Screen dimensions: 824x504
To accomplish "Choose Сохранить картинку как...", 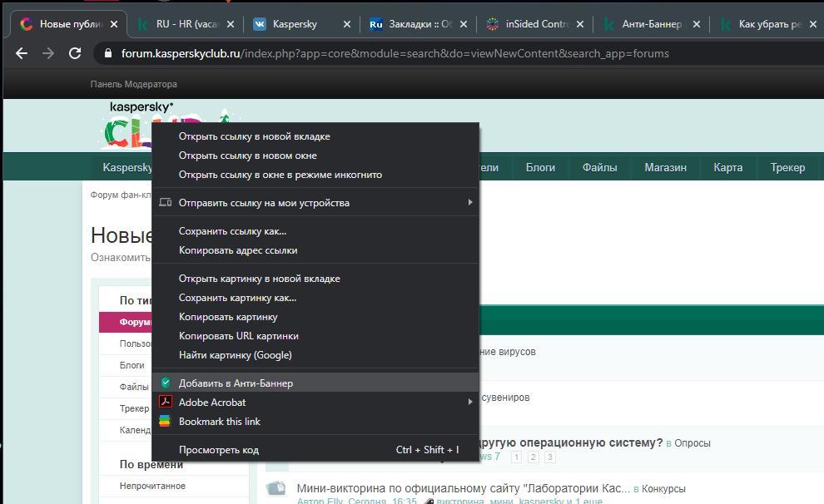I will coord(315,298).
